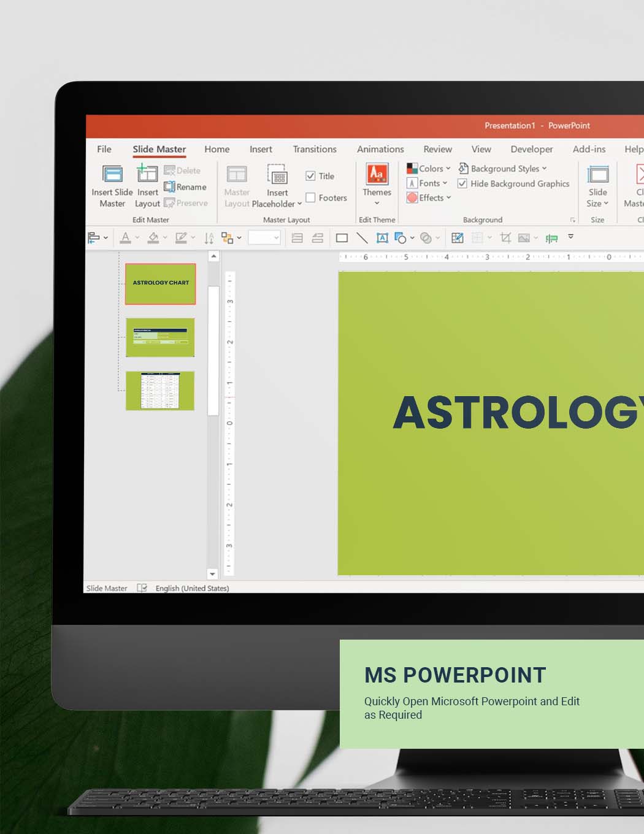Open the Fonts dropdown
This screenshot has height=834, width=644.
tap(427, 183)
